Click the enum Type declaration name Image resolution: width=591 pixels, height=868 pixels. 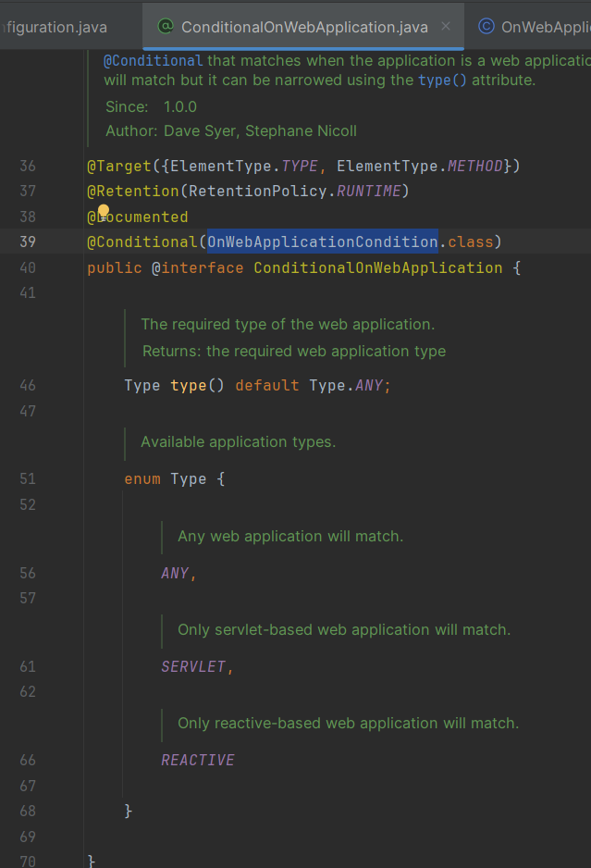[x=189, y=479]
